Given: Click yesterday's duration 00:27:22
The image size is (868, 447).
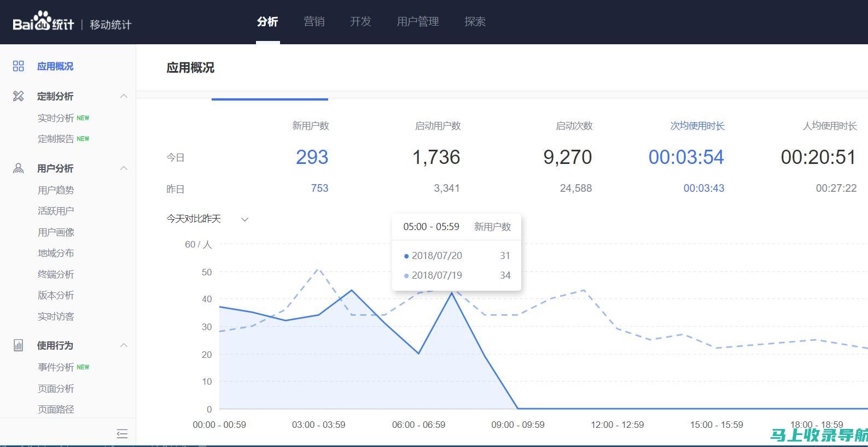Looking at the screenshot, I should [x=836, y=189].
